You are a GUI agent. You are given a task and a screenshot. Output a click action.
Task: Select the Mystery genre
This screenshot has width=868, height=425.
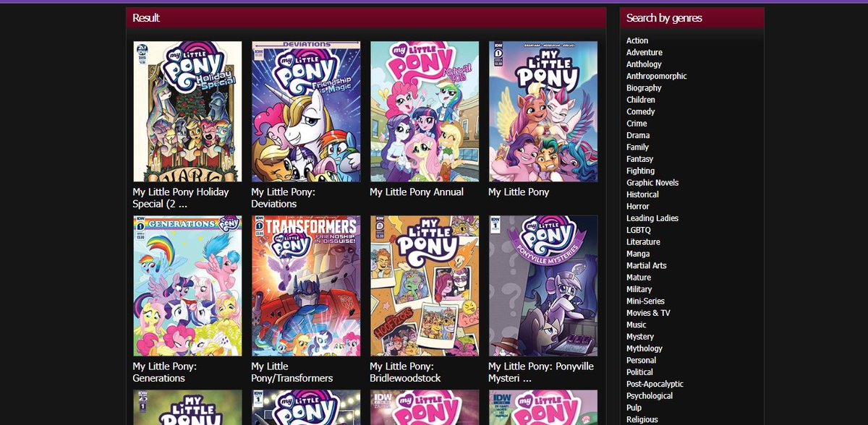[x=640, y=337]
